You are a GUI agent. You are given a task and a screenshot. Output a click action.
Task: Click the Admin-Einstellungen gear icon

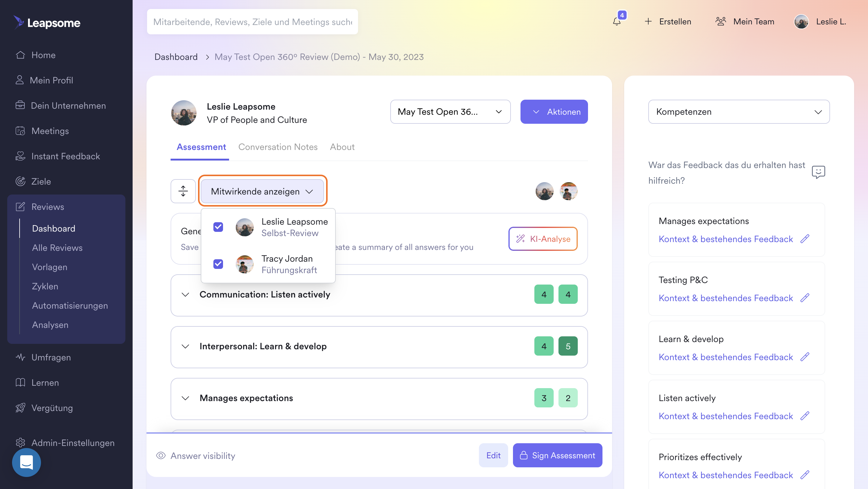pos(20,443)
